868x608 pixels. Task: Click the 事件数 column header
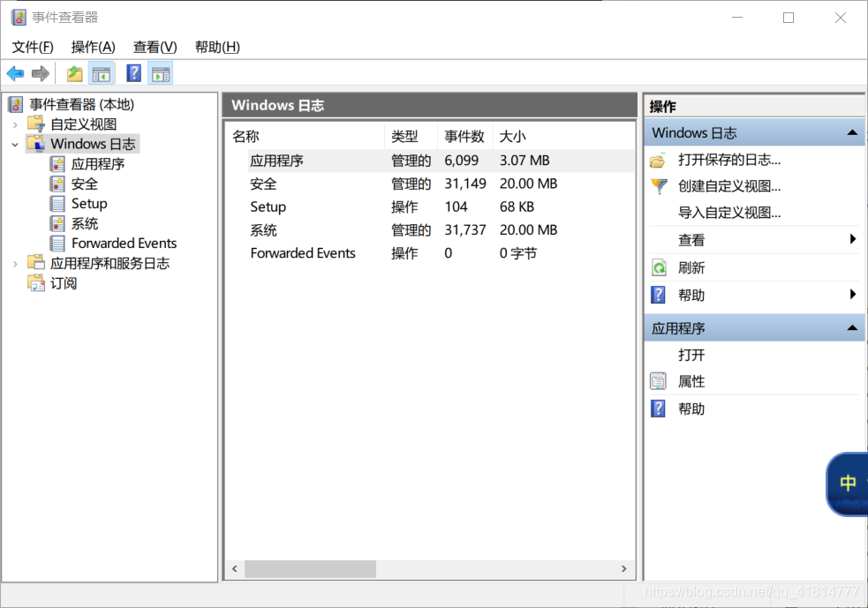pos(464,136)
